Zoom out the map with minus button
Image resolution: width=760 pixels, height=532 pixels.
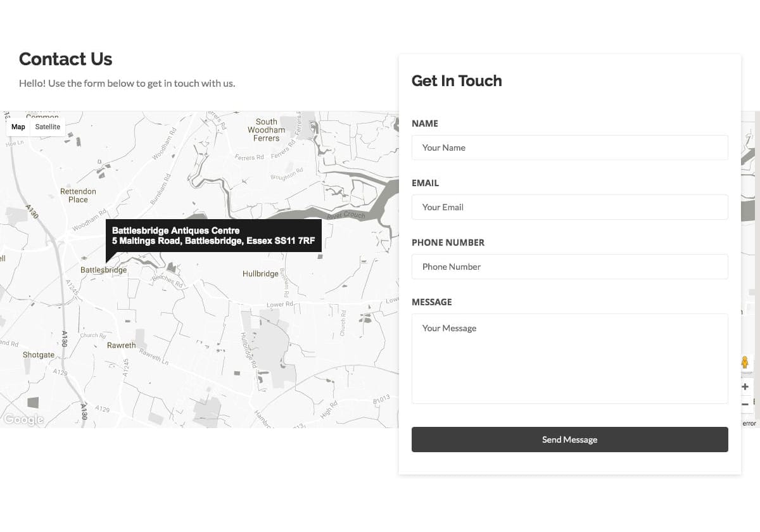(745, 403)
